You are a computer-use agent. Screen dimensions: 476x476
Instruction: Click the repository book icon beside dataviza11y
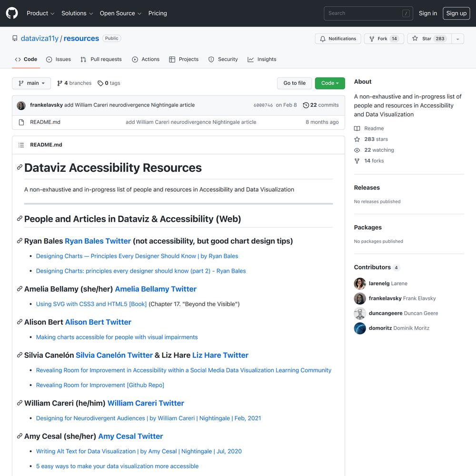15,38
